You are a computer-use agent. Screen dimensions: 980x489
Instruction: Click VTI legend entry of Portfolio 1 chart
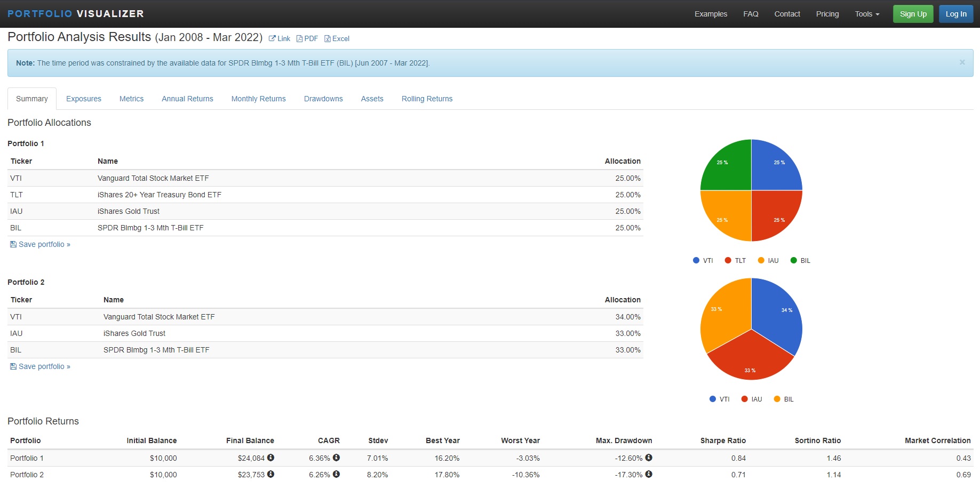pyautogui.click(x=703, y=260)
